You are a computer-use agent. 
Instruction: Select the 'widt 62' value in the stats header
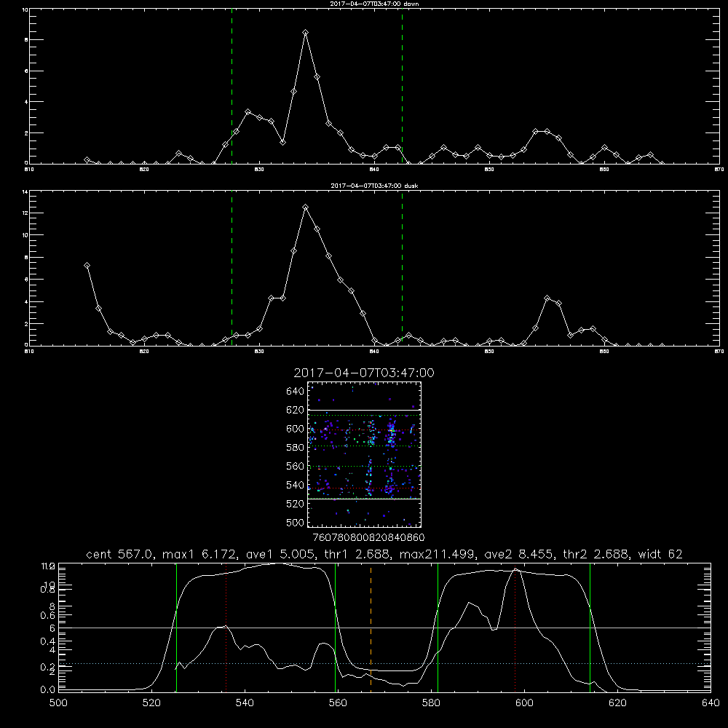(660, 554)
